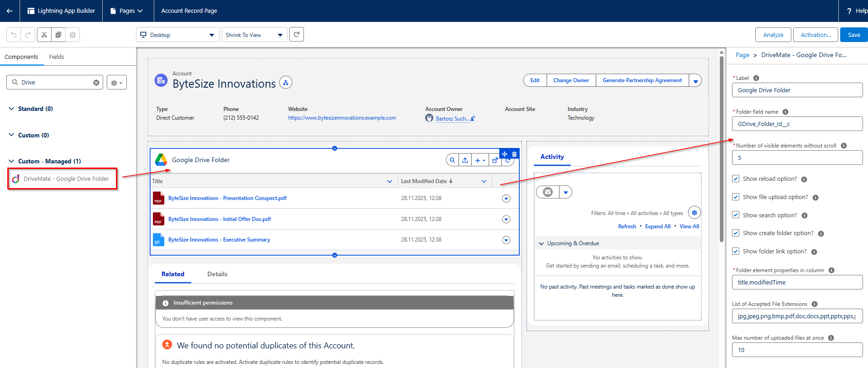Click the Save button

point(854,35)
